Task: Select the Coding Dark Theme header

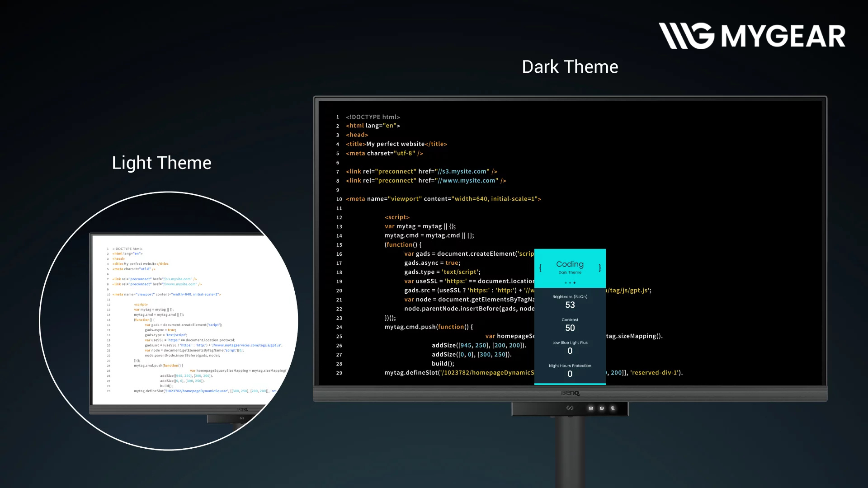Action: click(x=570, y=267)
